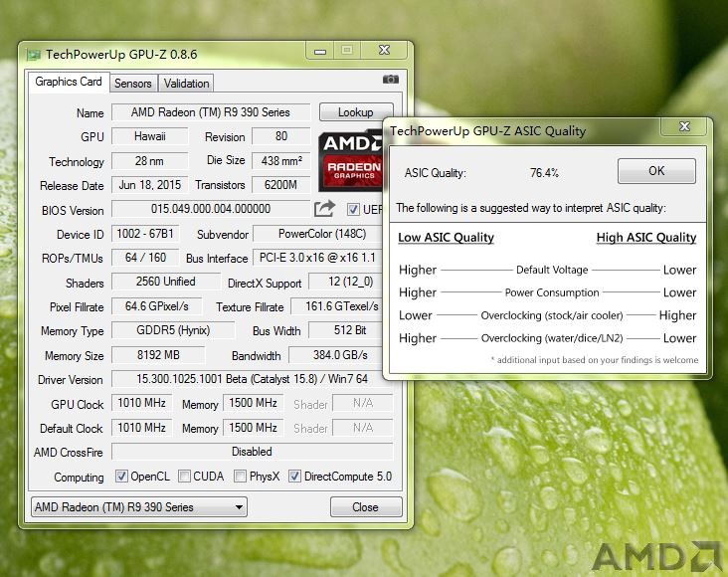Click Overclocking (stock/air cooler) label
The image size is (728, 577).
(x=552, y=315)
